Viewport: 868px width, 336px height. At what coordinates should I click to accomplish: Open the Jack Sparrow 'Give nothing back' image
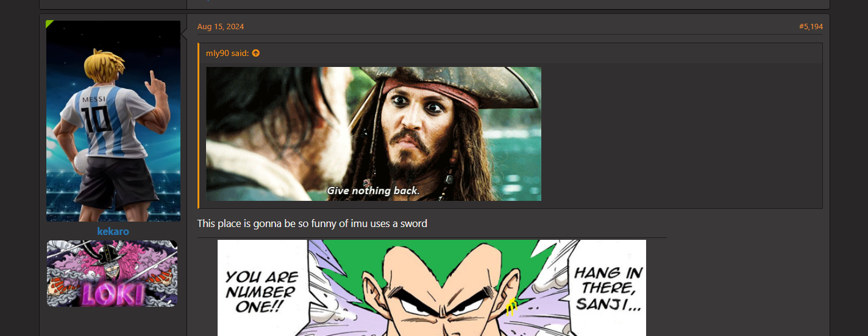pos(374,134)
